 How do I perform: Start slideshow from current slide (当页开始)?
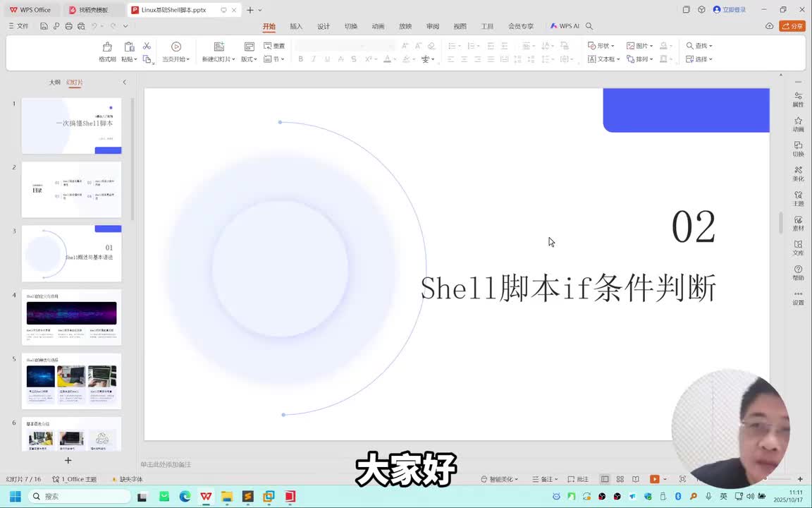pyautogui.click(x=176, y=52)
